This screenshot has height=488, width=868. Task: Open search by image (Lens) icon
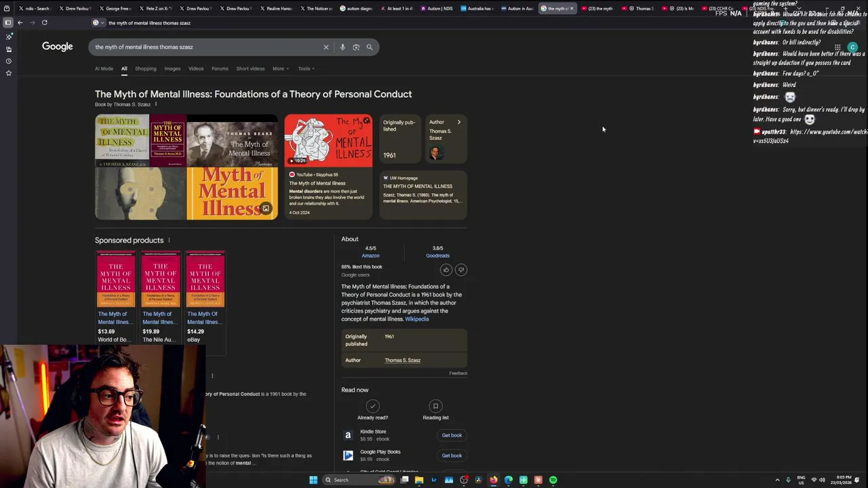click(356, 47)
